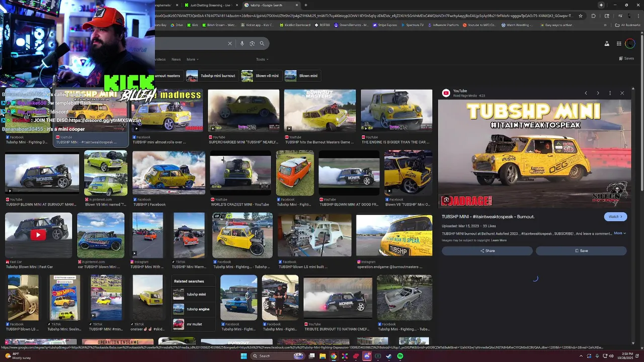
Task: Open the Google apps grid
Action: point(619,44)
